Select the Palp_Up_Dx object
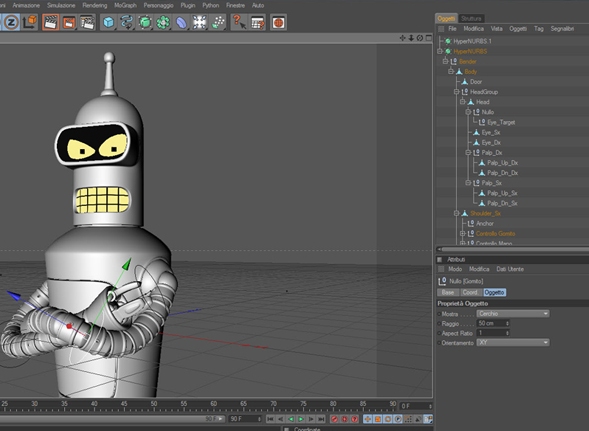Screen dimensions: 589x431 [502, 163]
